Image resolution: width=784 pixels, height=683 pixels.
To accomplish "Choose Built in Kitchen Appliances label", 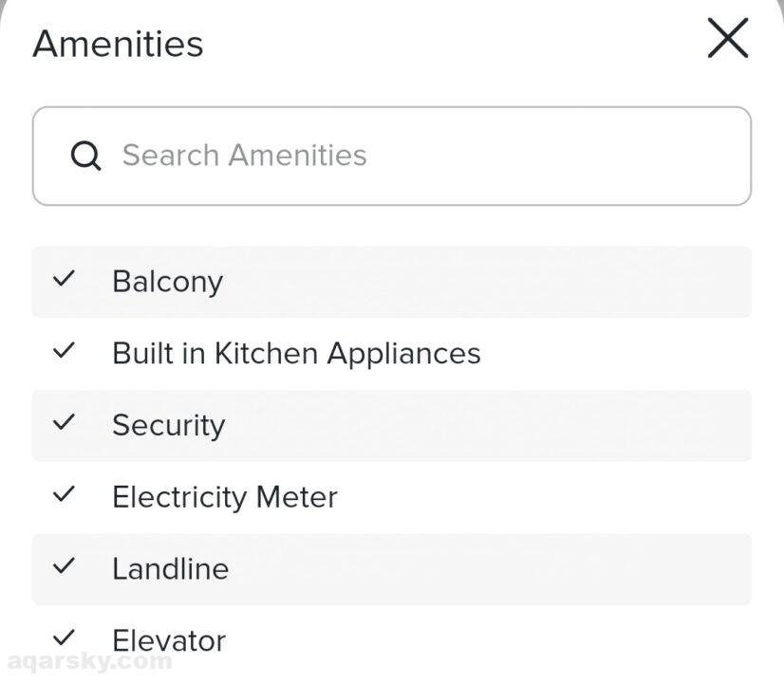I will (296, 354).
